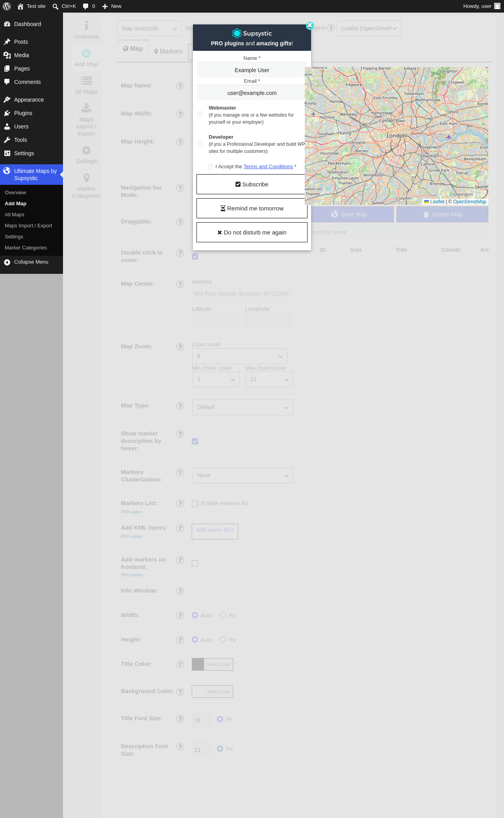The width and height of the screenshot is (504, 818).
Task: Click the Marker Categories pin icon
Action: pos(86,178)
